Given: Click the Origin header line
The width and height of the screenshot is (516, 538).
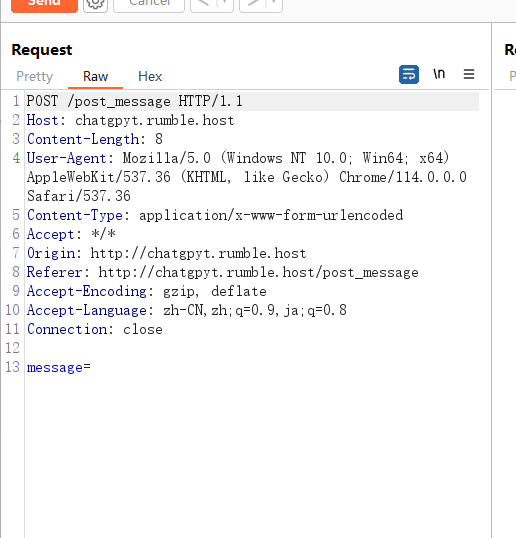Looking at the screenshot, I should tap(166, 253).
